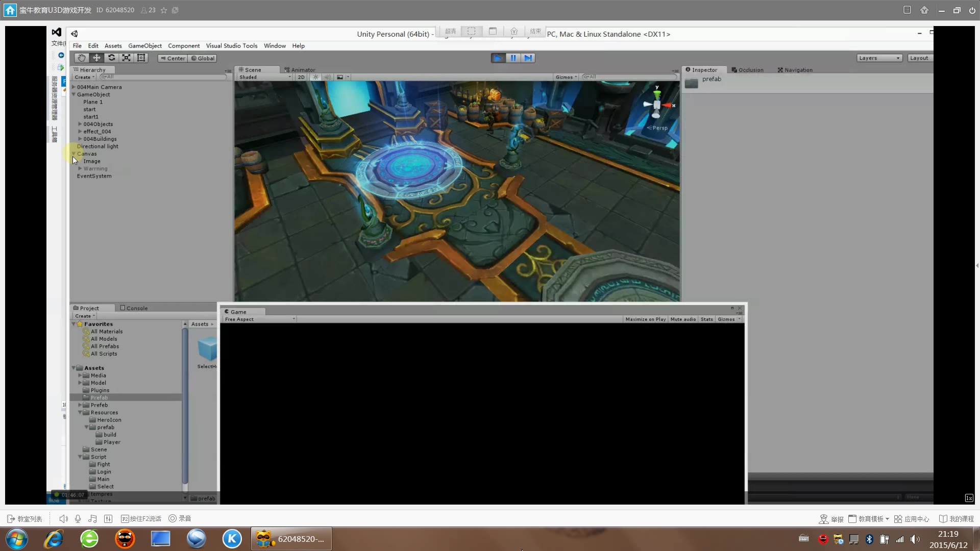The width and height of the screenshot is (980, 551).
Task: Select the Hand tool in Unity toolbar
Action: (81, 58)
